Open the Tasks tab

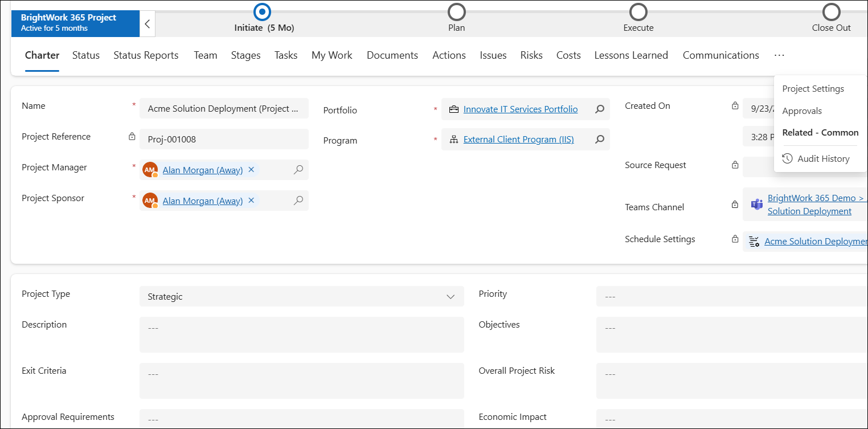coord(286,55)
